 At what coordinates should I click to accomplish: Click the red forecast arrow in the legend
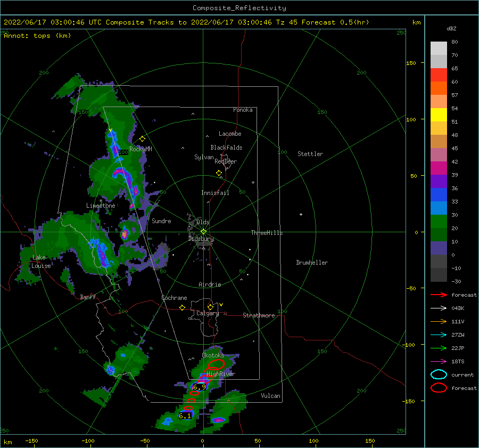[x=439, y=295]
